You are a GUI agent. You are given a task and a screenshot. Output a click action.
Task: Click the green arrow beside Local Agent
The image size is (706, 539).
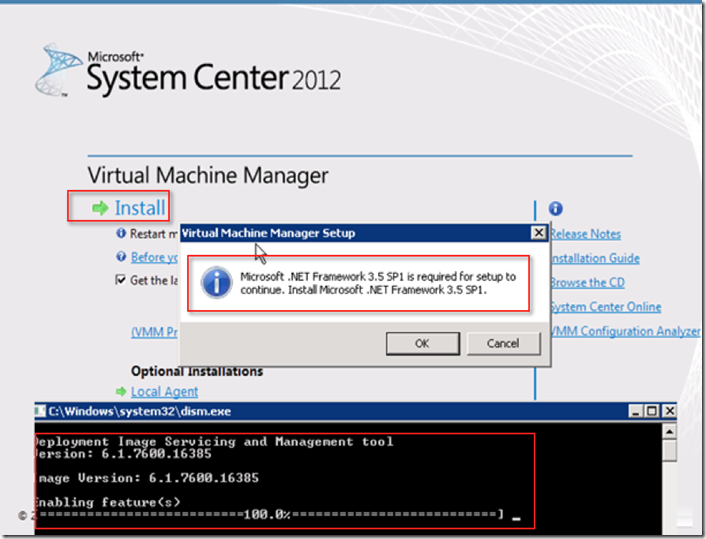pyautogui.click(x=121, y=392)
